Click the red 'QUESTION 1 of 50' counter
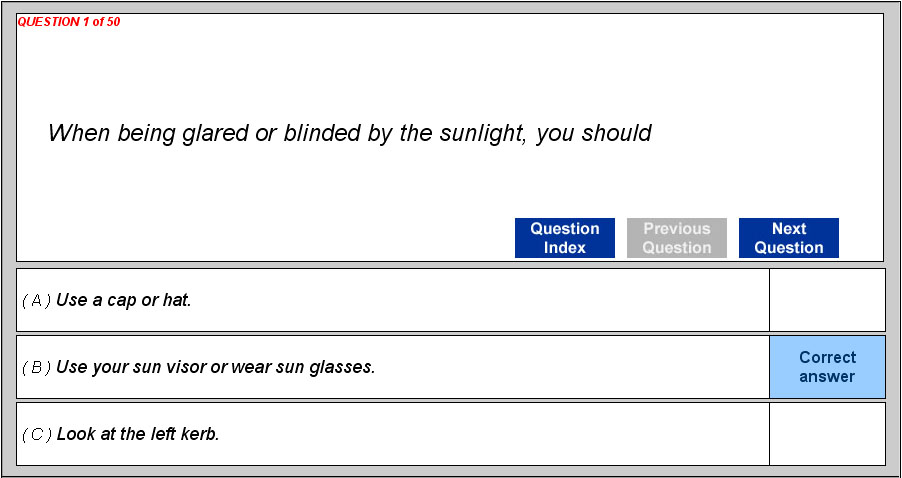 pos(69,22)
